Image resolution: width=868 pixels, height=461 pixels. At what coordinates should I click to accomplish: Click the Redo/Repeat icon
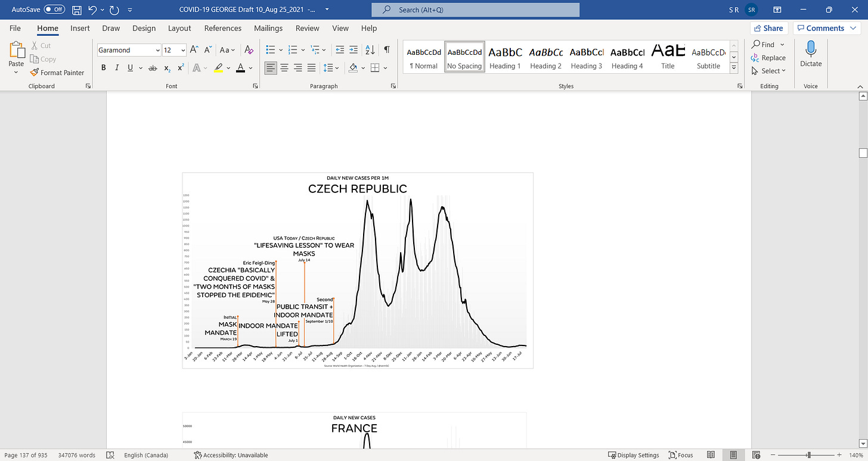114,10
